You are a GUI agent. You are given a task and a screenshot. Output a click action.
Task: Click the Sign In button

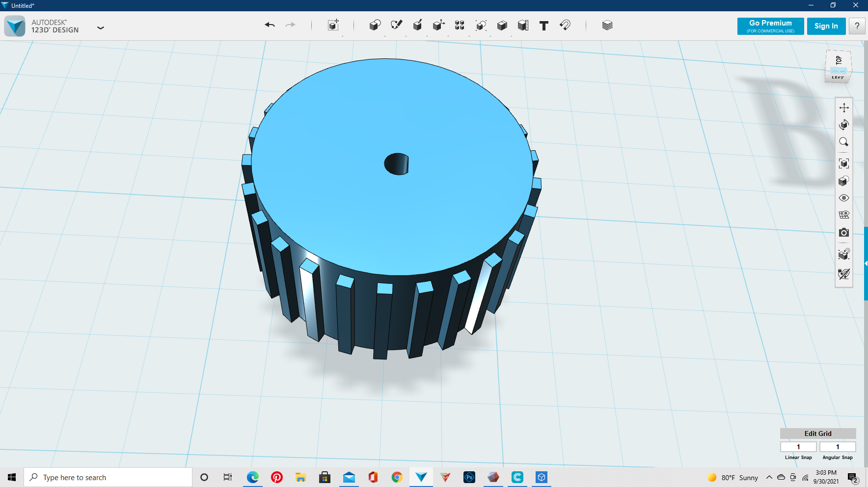[826, 26]
